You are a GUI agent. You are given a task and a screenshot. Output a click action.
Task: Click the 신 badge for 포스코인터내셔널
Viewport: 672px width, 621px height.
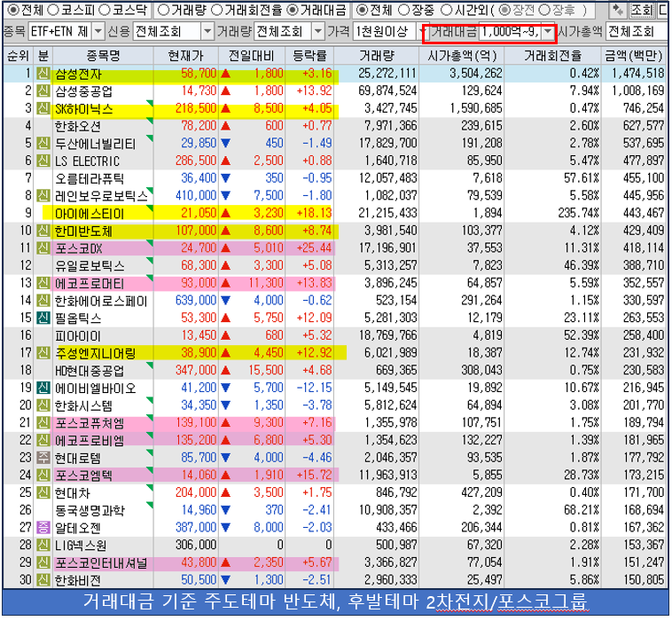coord(43,562)
